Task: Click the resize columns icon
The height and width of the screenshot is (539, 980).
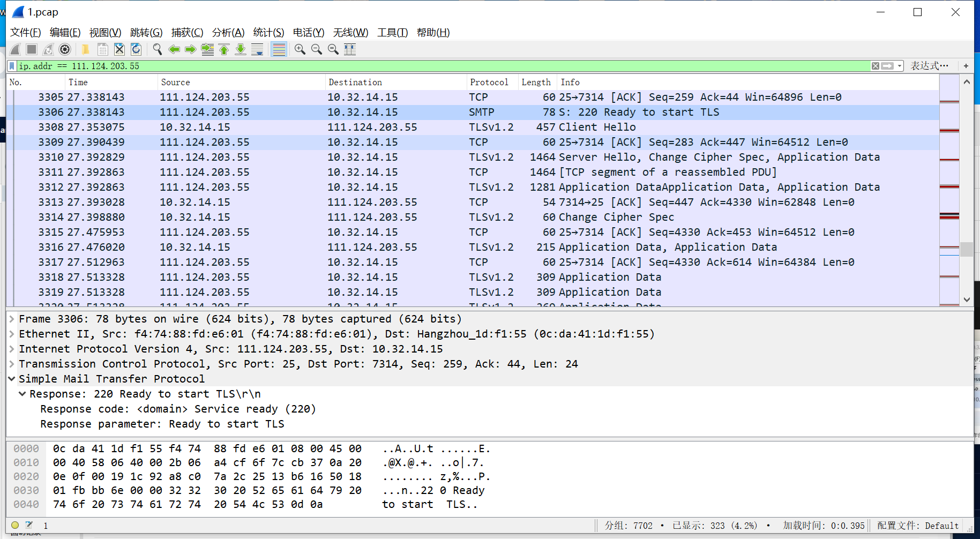Action: click(x=350, y=49)
